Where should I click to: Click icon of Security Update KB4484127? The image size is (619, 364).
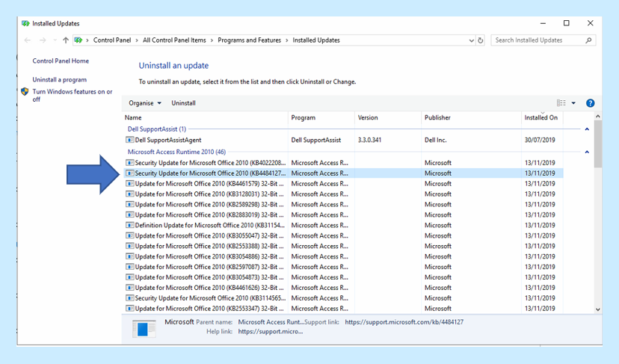click(x=129, y=173)
